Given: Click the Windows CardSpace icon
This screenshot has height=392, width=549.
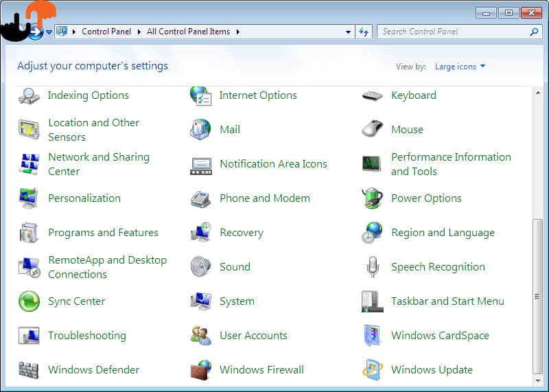Looking at the screenshot, I should coord(372,335).
